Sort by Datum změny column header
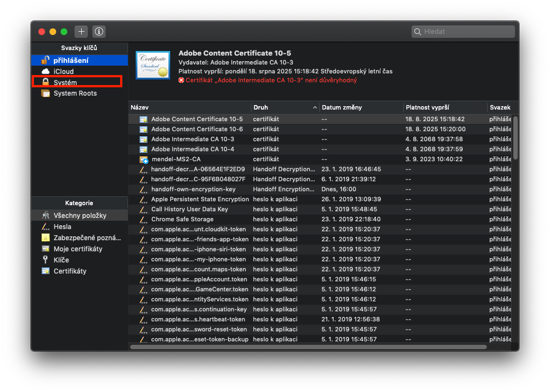The height and width of the screenshot is (392, 550). pos(361,107)
